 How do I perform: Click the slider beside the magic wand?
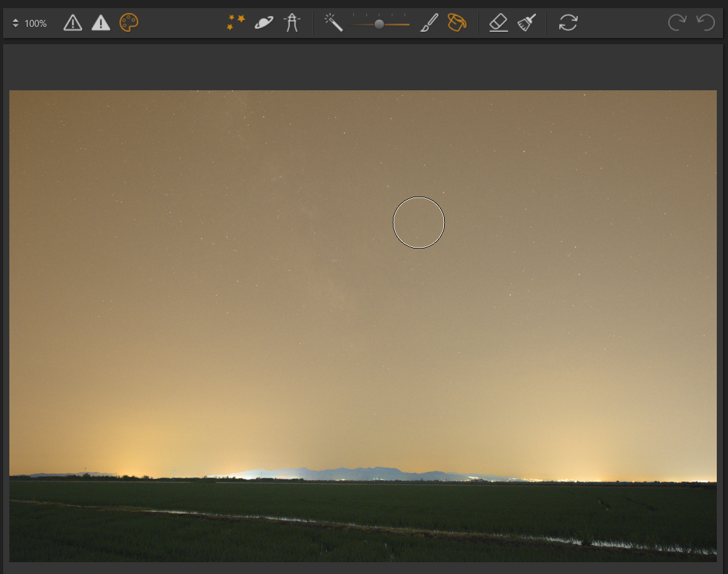click(379, 24)
